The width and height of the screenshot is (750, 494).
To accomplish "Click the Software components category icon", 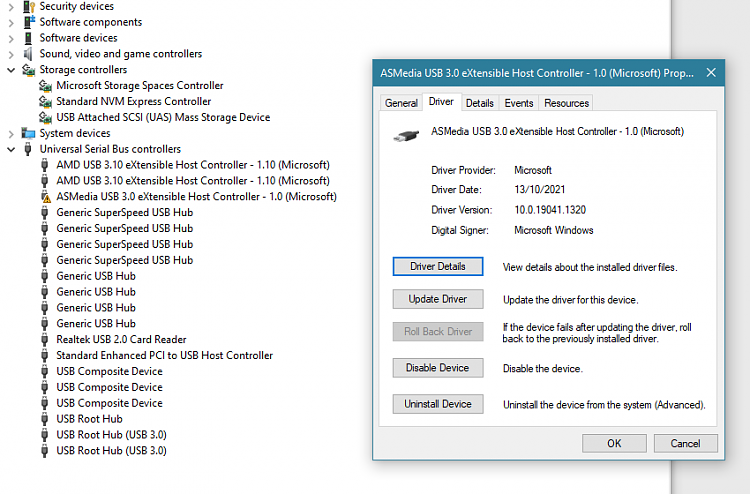I will (x=29, y=22).
